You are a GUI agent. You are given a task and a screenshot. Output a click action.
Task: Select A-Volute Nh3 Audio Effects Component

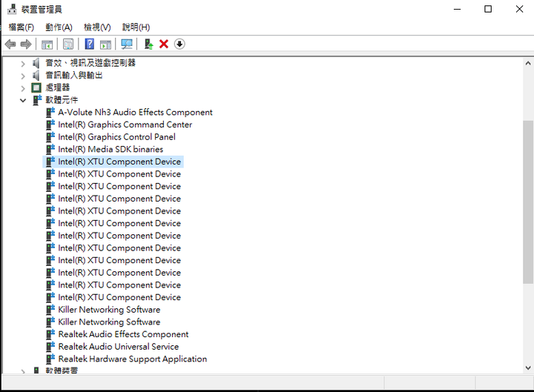click(x=135, y=113)
